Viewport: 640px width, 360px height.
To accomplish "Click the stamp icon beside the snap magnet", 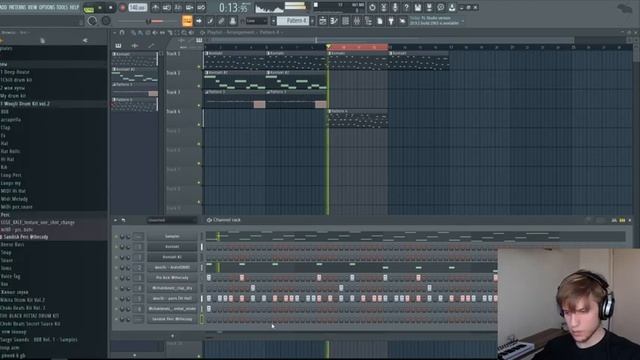I will click(x=233, y=21).
